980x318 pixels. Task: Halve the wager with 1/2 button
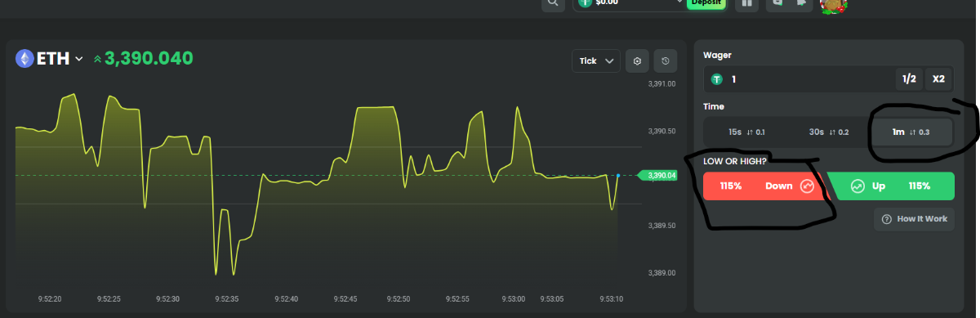coord(909,79)
